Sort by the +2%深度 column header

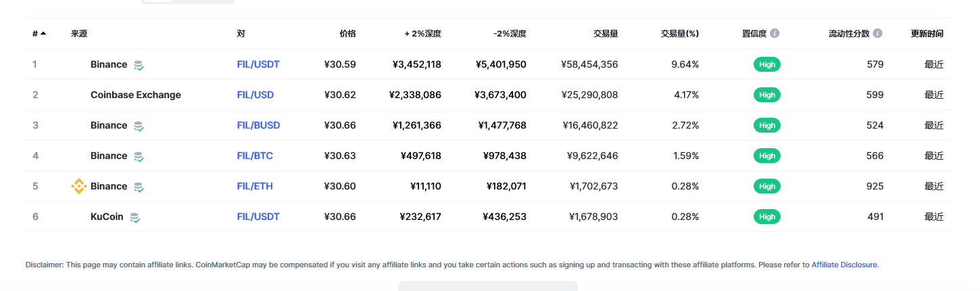tap(422, 33)
